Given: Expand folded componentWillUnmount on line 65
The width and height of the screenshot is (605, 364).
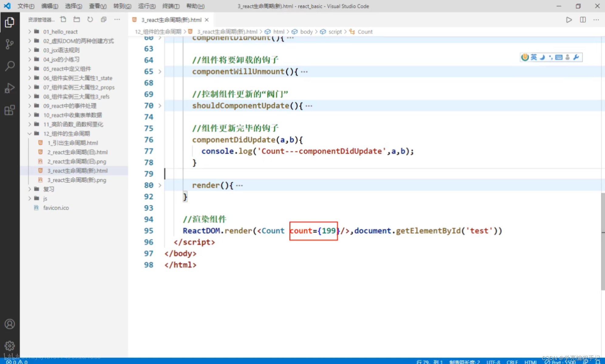Looking at the screenshot, I should 160,72.
